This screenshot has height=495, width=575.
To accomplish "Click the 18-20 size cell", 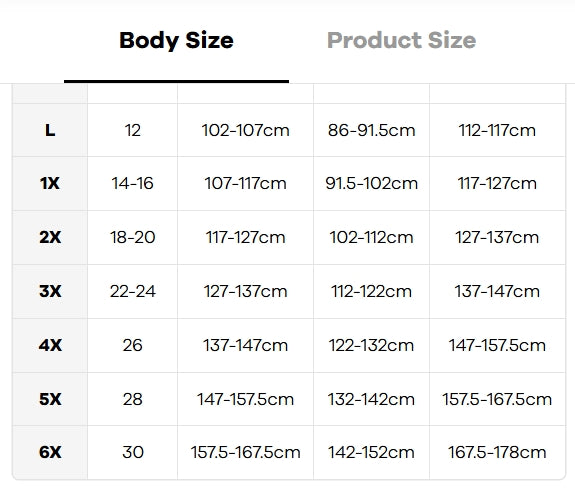I will (132, 238).
